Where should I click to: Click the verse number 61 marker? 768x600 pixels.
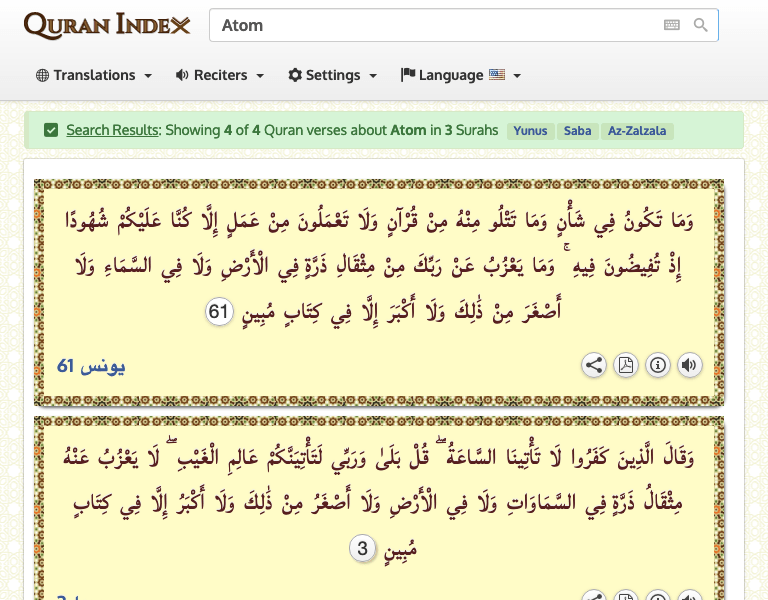pos(219,313)
